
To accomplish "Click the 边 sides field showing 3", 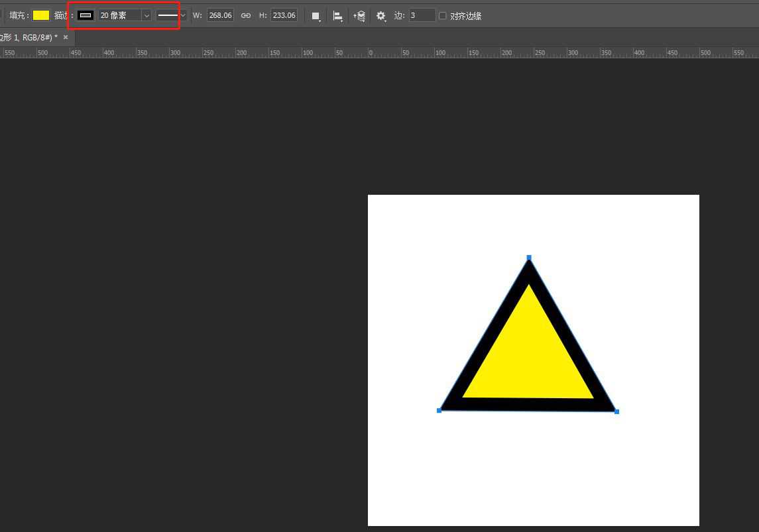I will point(422,15).
